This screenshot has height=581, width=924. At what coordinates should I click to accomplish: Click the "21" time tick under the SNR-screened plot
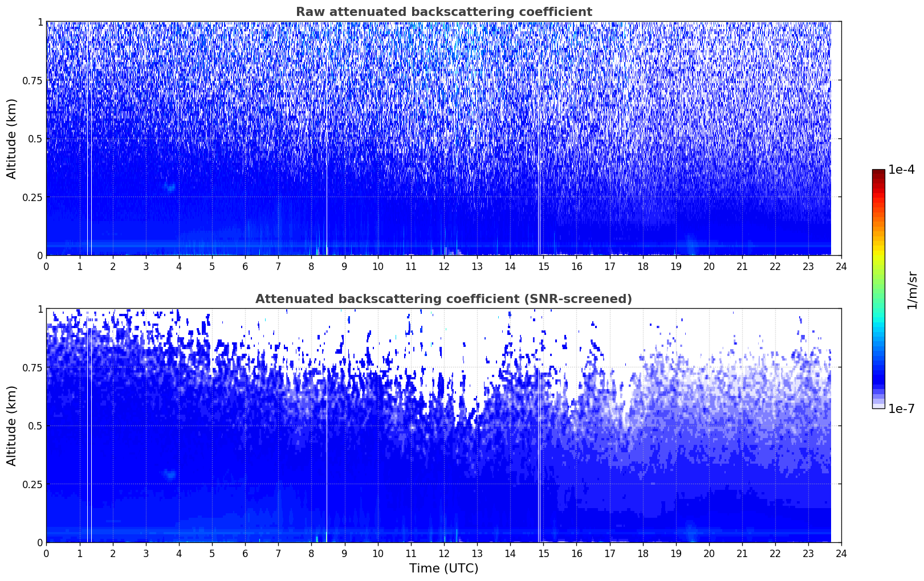point(742,553)
